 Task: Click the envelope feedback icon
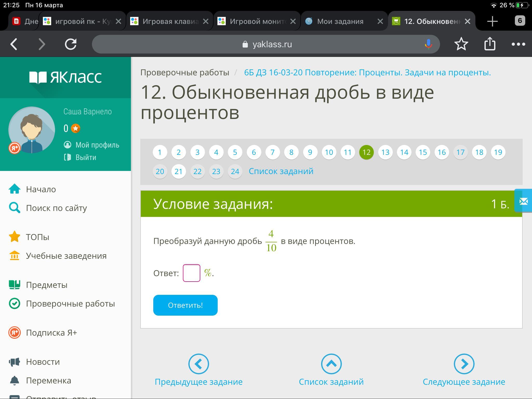coord(523,201)
